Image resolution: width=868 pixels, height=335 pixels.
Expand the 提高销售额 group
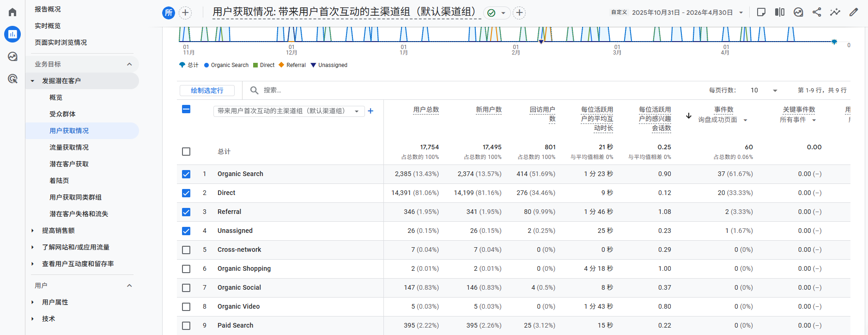click(32, 231)
